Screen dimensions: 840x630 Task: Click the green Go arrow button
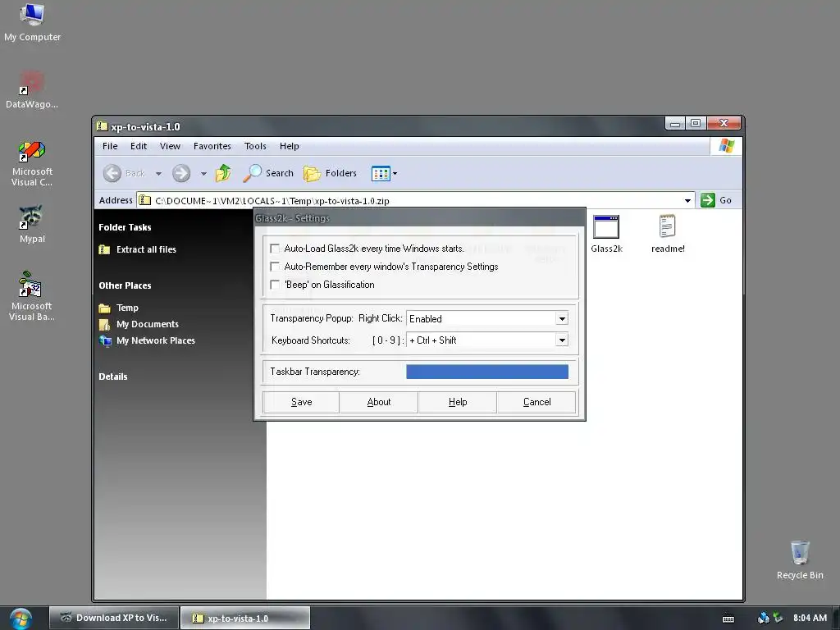[708, 200]
